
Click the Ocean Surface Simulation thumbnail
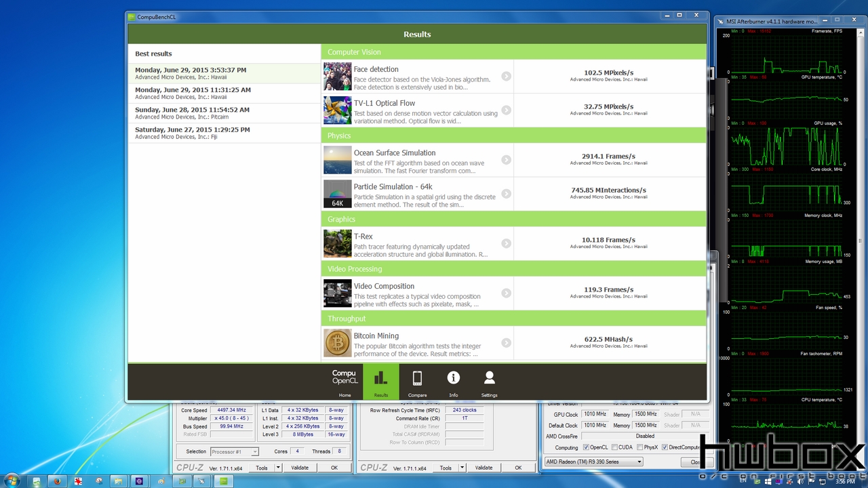click(x=337, y=160)
